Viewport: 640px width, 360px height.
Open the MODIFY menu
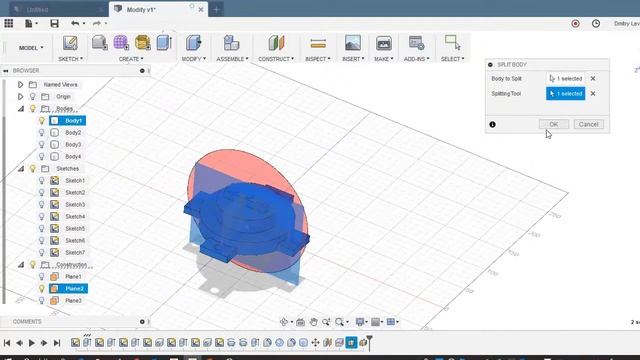(193, 59)
